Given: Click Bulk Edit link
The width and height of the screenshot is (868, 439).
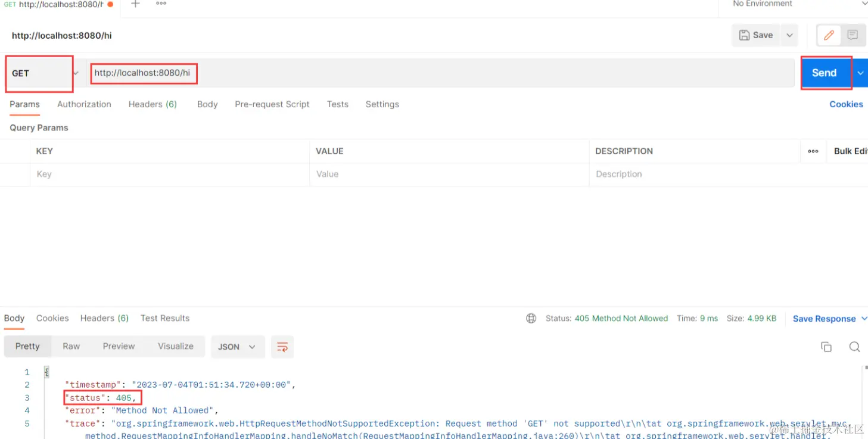Looking at the screenshot, I should click(851, 151).
